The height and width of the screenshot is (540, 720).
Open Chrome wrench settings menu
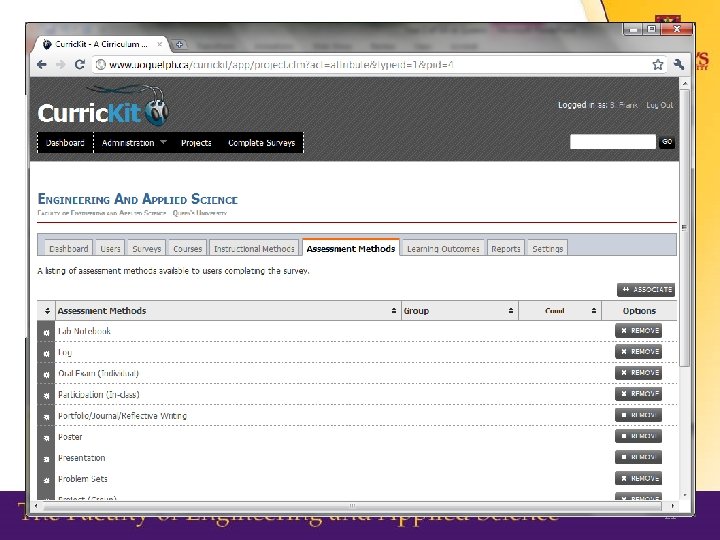[679, 65]
